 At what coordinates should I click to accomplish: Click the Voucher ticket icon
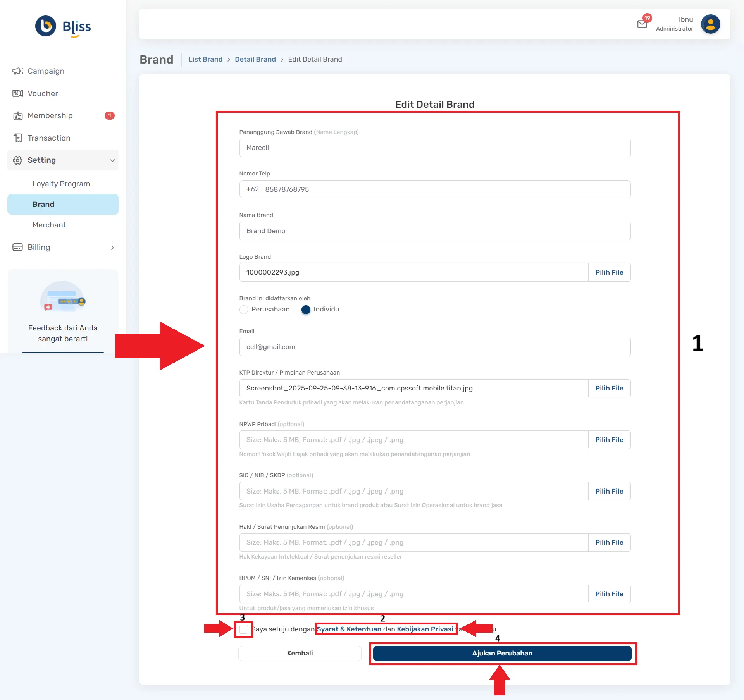point(17,93)
